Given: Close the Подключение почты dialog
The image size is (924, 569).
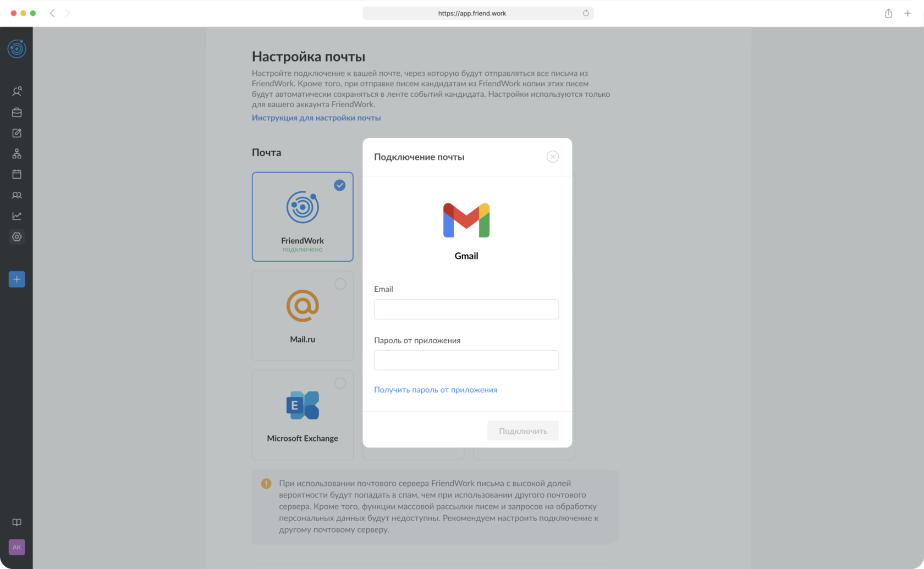Looking at the screenshot, I should [553, 157].
